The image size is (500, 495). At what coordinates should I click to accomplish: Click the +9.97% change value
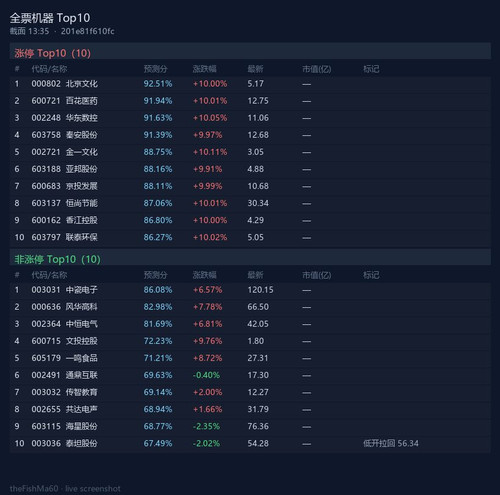(x=207, y=135)
